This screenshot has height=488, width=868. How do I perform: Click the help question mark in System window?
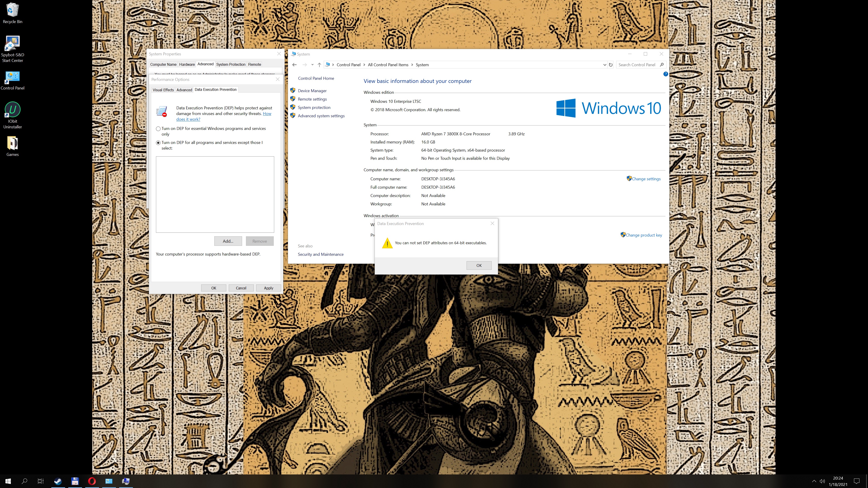665,74
